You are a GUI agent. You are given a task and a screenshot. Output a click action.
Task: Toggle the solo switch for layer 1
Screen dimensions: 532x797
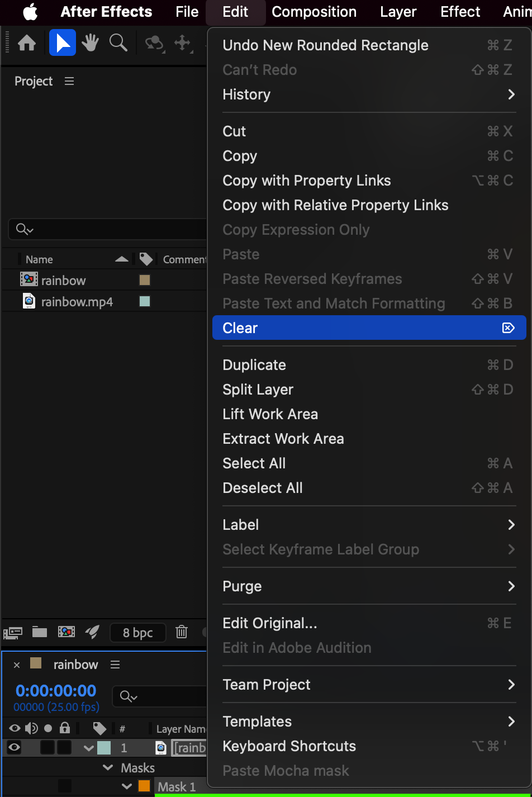click(x=48, y=748)
